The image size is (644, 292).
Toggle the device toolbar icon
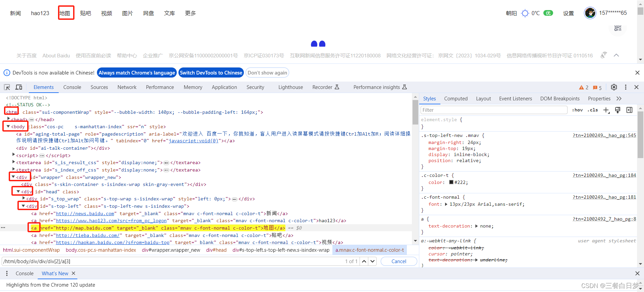(x=19, y=87)
